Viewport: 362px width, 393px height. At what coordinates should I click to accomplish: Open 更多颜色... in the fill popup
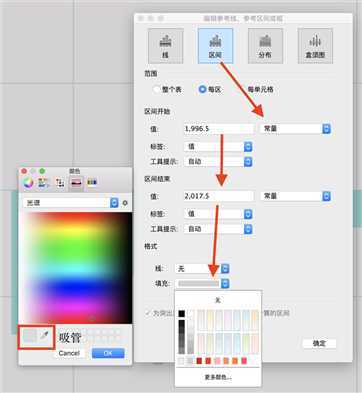pos(218,377)
